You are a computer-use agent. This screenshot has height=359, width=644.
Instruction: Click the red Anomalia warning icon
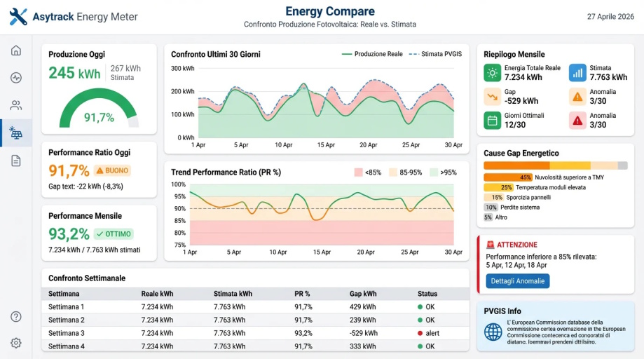coord(577,121)
